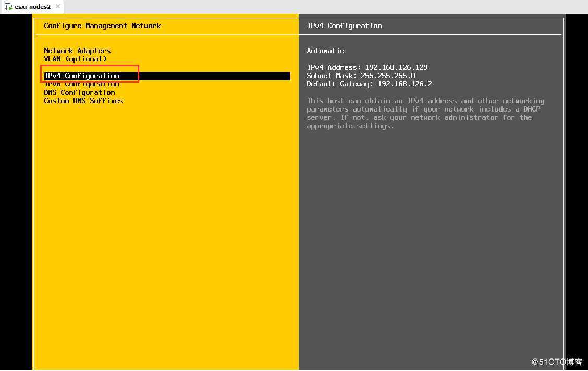Click Default Gateway 192.168.126.2 line
Screen dimensions: 588x371
click(370, 84)
